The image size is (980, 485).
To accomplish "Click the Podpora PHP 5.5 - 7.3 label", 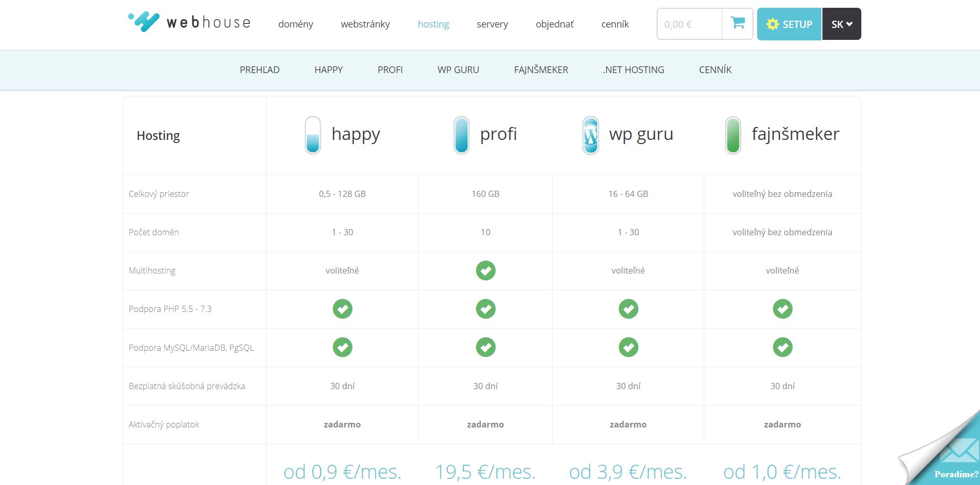I will click(x=170, y=309).
